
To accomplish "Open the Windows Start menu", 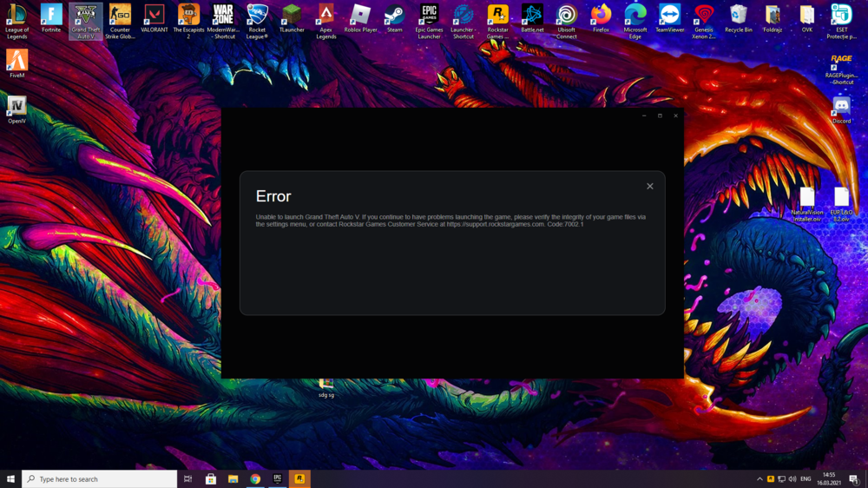I will 10,478.
